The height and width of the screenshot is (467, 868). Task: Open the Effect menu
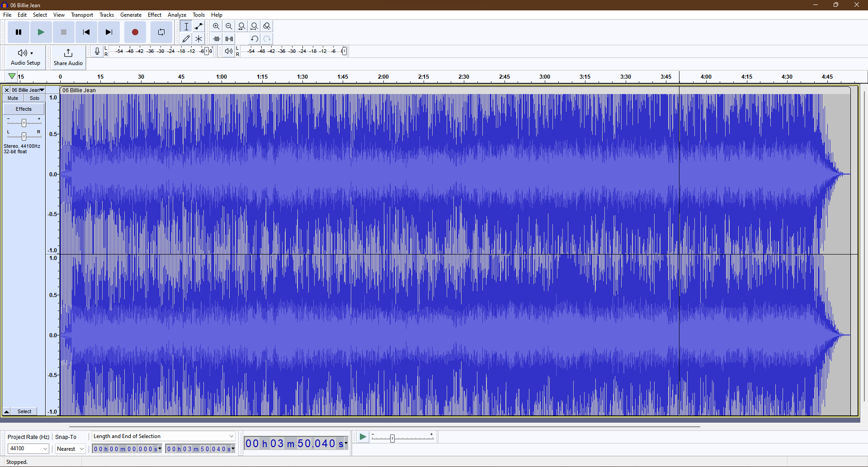tap(155, 15)
